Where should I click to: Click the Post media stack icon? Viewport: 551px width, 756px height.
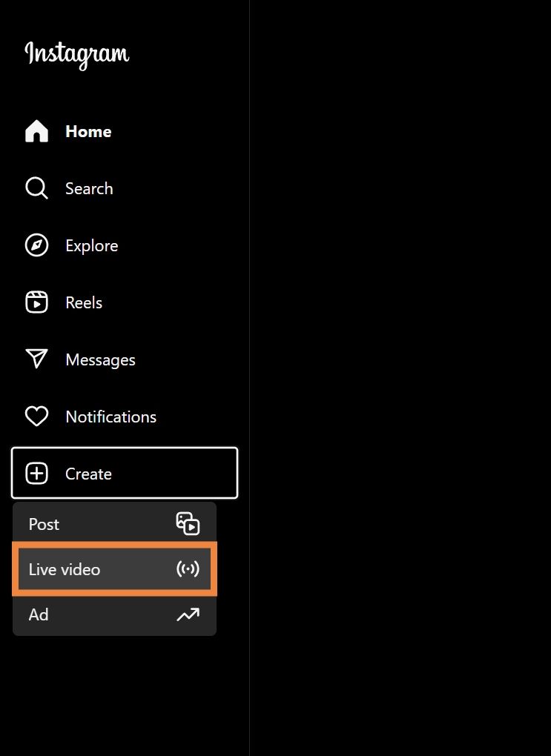pyautogui.click(x=188, y=523)
